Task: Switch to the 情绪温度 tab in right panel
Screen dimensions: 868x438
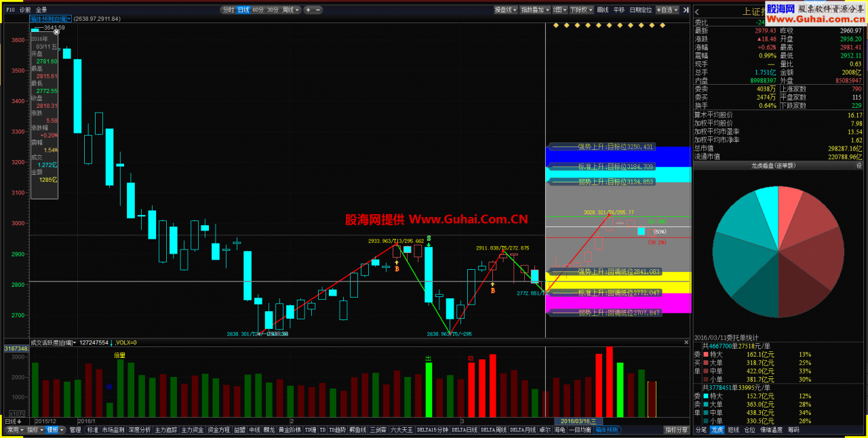Action: pos(771,430)
